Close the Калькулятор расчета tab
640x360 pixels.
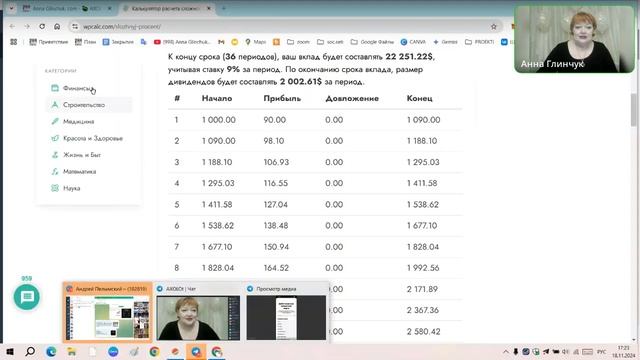pos(209,8)
